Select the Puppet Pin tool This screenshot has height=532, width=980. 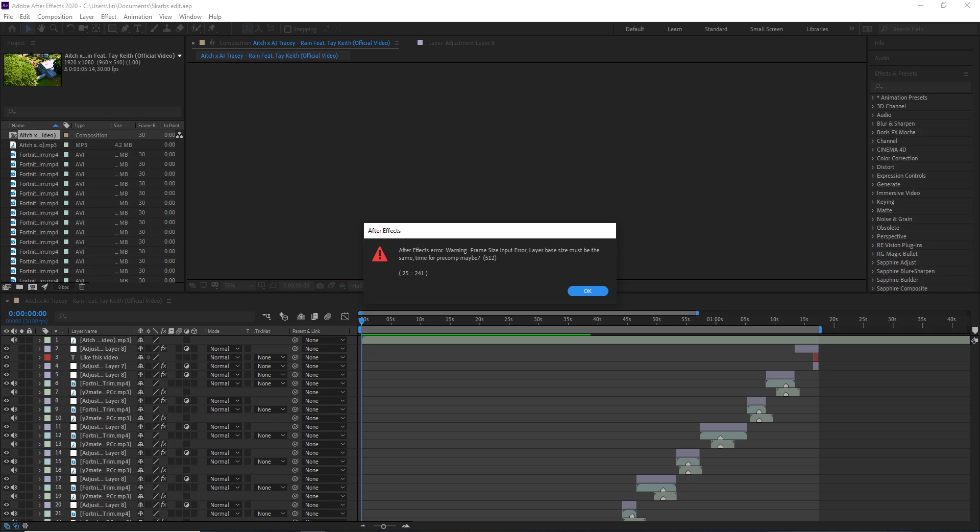[211, 29]
